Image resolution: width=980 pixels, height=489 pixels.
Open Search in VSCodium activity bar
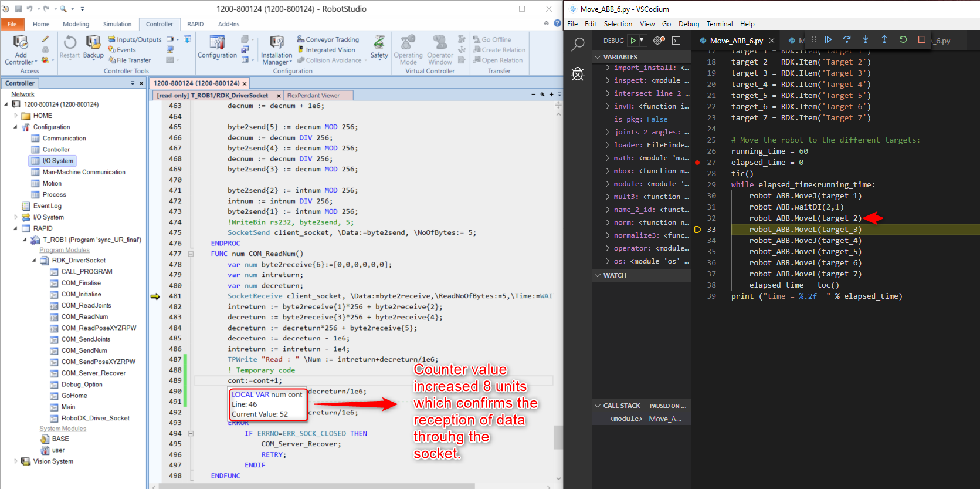pos(578,44)
